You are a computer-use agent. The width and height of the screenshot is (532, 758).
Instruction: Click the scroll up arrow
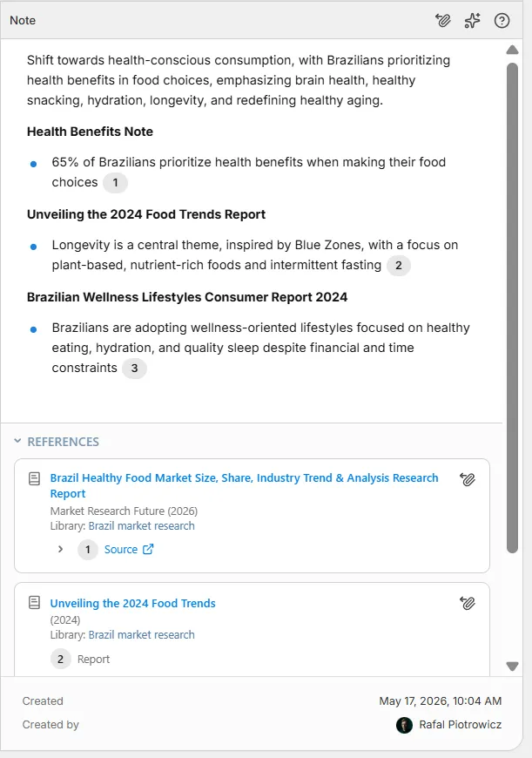point(513,50)
